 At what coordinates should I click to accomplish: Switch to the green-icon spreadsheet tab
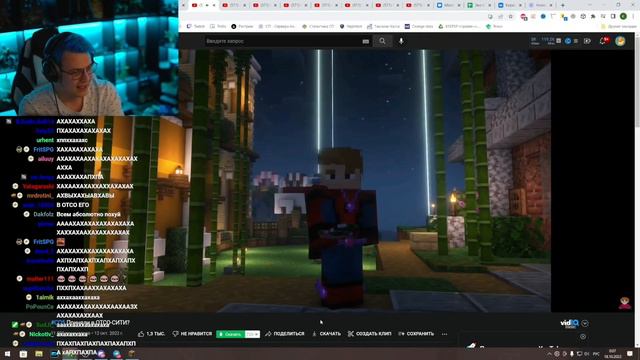[478, 5]
